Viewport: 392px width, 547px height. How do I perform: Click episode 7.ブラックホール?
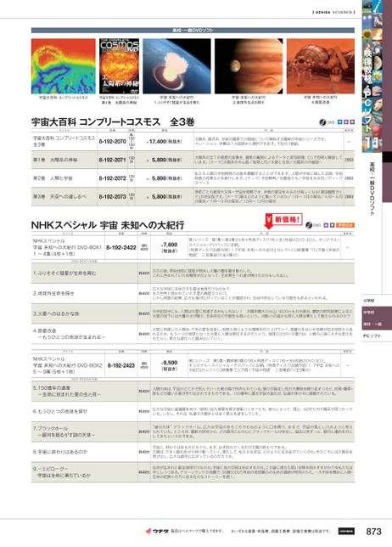point(64,431)
